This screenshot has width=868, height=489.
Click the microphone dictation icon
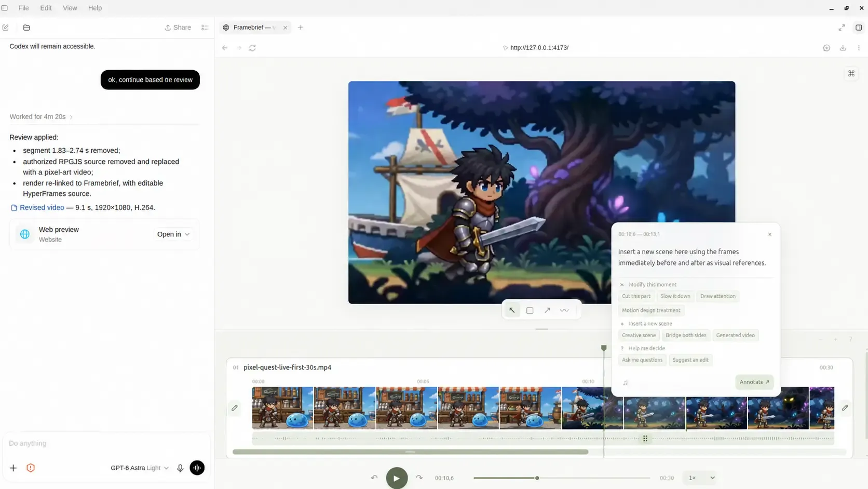[180, 468]
